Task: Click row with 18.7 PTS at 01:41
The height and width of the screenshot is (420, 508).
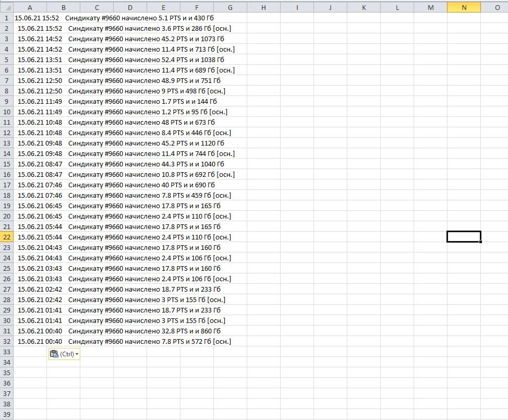Action: [119, 310]
